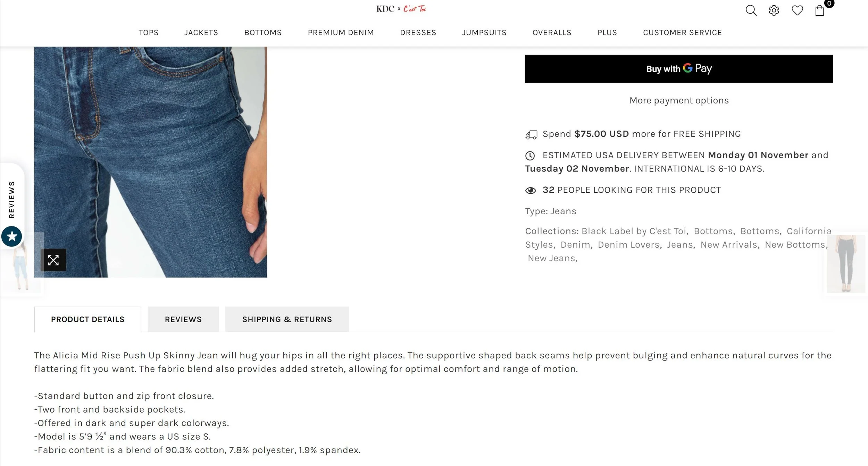This screenshot has height=466, width=868.
Task: Open the BOTTOMS navigation menu
Action: tap(263, 33)
